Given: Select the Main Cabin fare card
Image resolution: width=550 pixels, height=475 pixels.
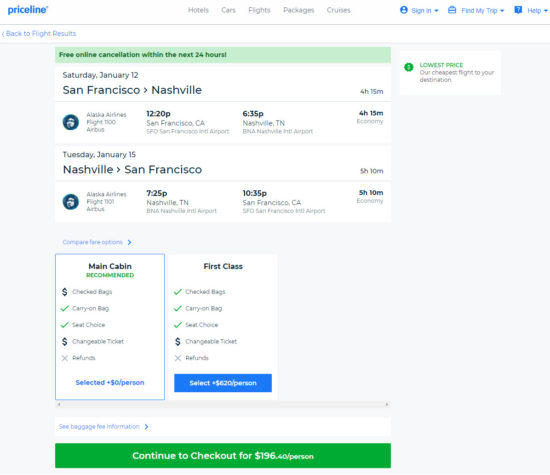Looking at the screenshot, I should click(110, 327).
